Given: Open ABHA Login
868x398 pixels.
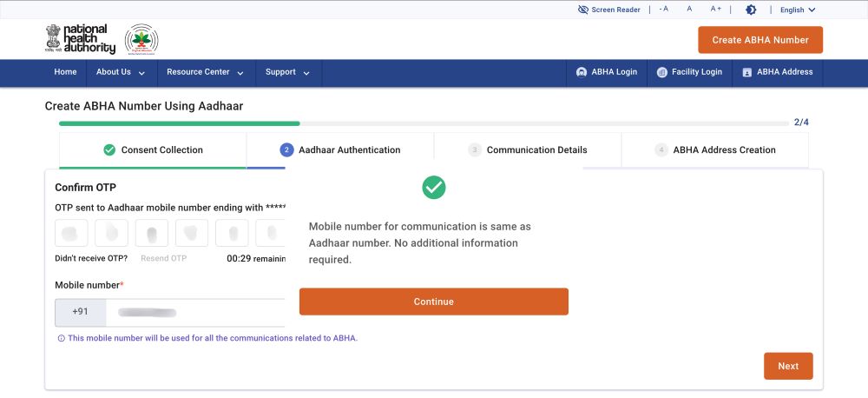Looking at the screenshot, I should click(607, 72).
